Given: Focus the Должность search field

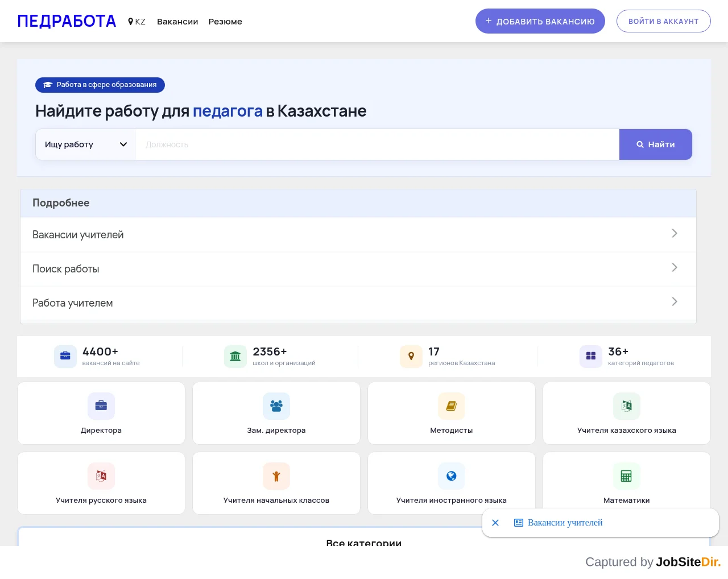Looking at the screenshot, I should tap(377, 144).
